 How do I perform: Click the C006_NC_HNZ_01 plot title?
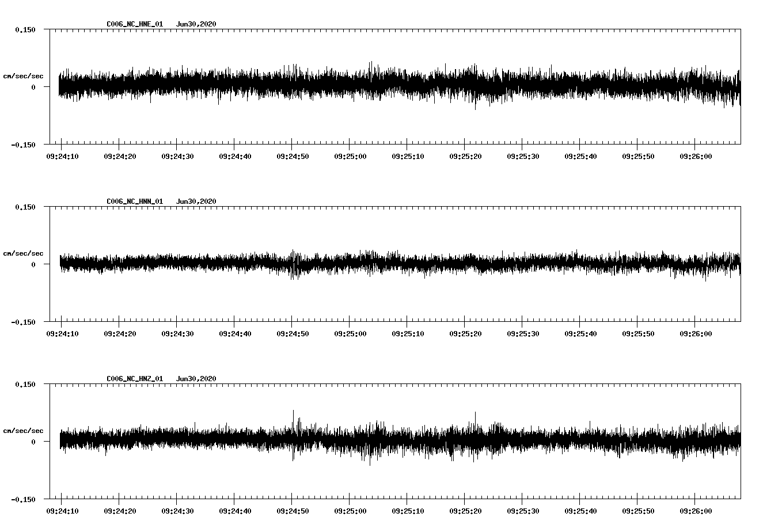pyautogui.click(x=135, y=379)
